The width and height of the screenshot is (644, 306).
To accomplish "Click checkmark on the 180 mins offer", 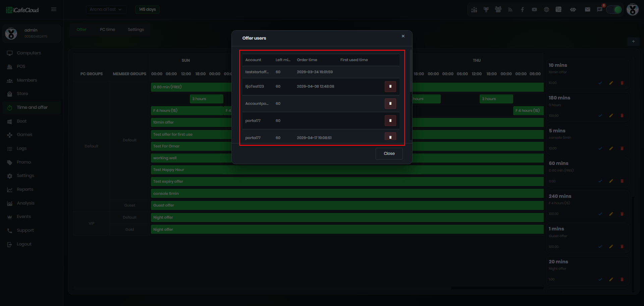I will pos(600,116).
